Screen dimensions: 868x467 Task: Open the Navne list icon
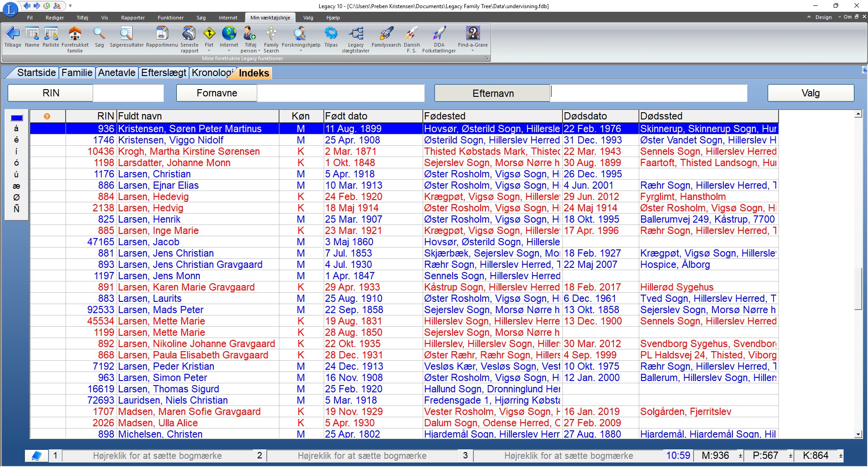pos(32,34)
